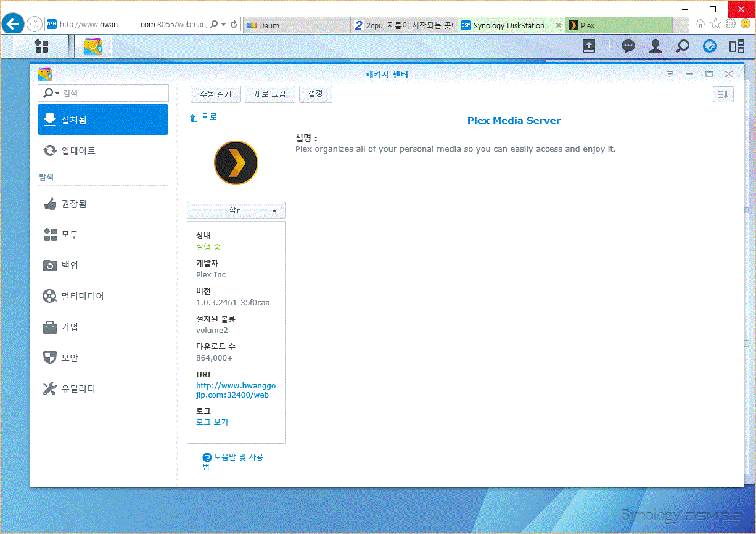Select Package Center taskbar icon
This screenshot has width=756, height=534.
pos(93,46)
